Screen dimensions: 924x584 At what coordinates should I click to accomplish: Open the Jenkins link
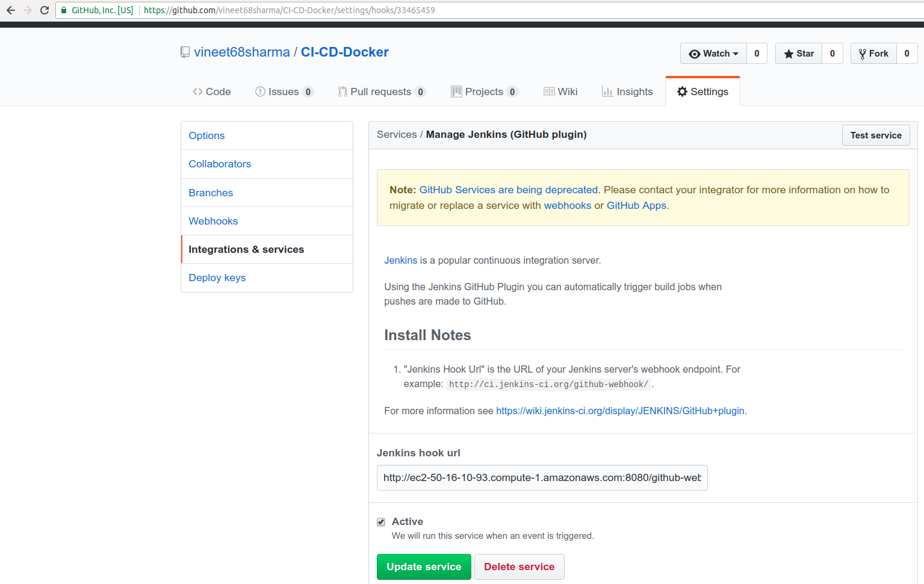coord(401,260)
